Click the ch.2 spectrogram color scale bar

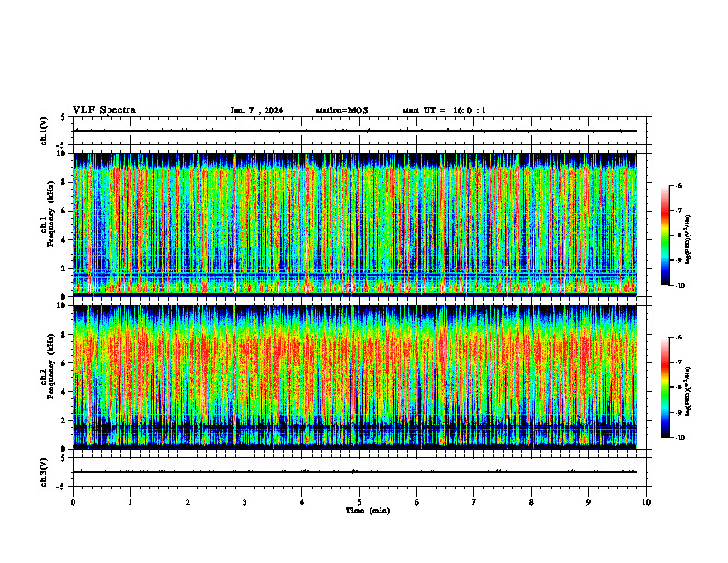665,387
